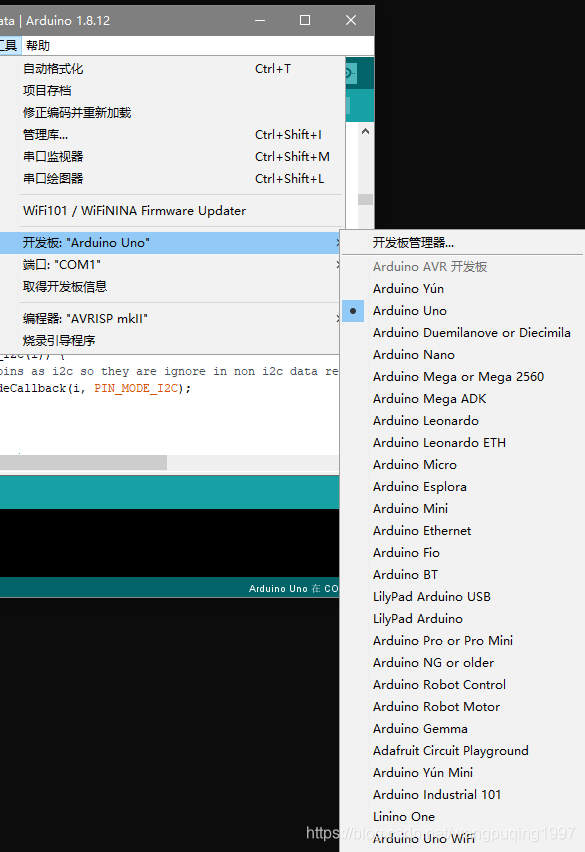This screenshot has height=852, width=585.
Task: Pick Arduino Yún Mini board
Action: pos(463,773)
